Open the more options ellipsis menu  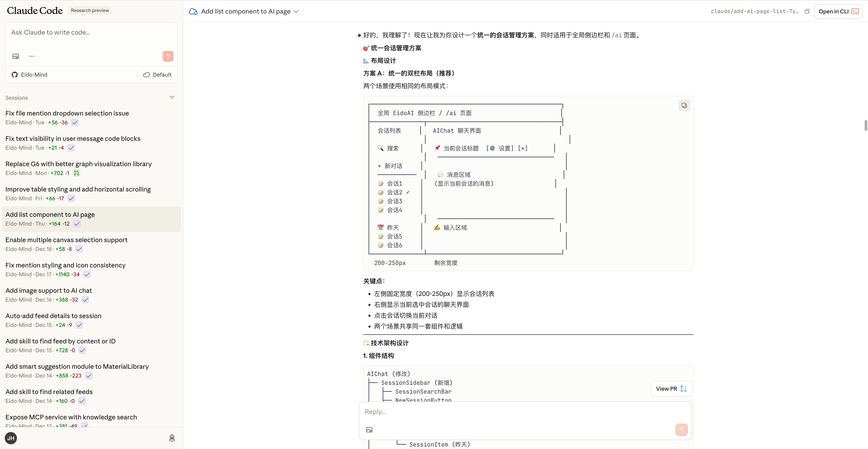[32, 56]
